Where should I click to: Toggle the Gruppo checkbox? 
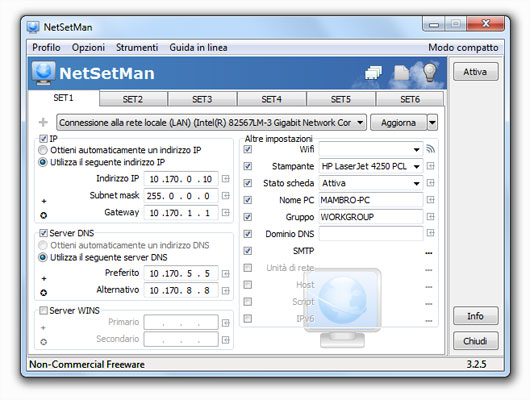248,217
